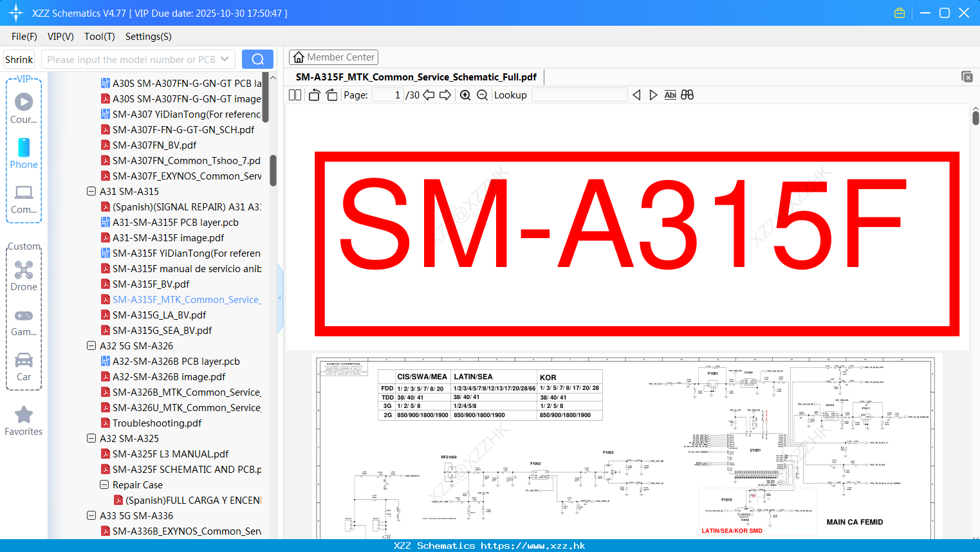Open A30S SM-A307FN-G-GN-GT PCB layer file
Image resolution: width=980 pixels, height=552 pixels.
click(x=181, y=83)
